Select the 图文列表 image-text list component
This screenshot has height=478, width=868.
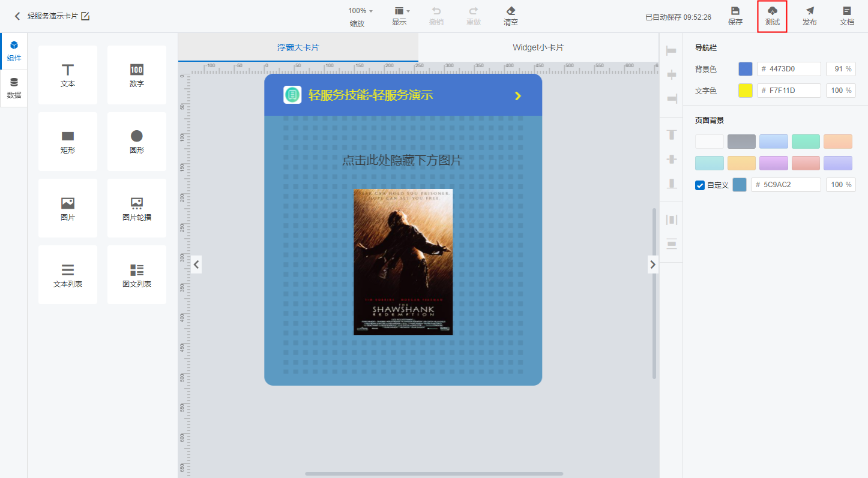point(137,275)
